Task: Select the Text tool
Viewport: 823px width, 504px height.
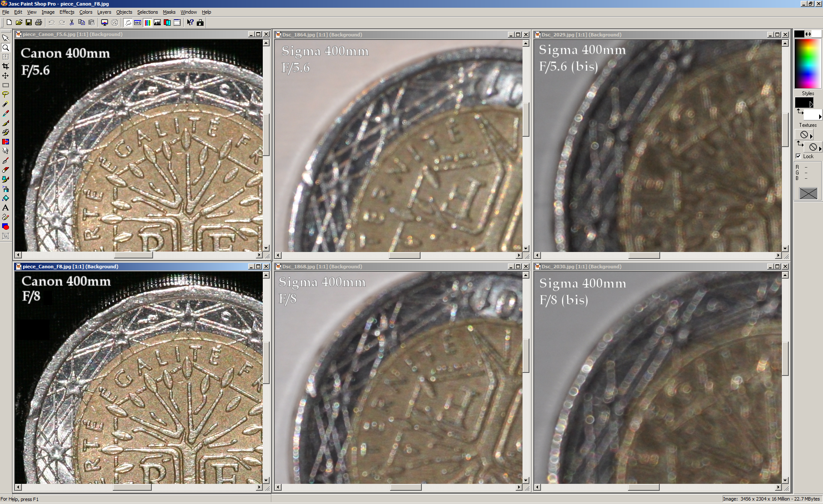Action: coord(6,208)
